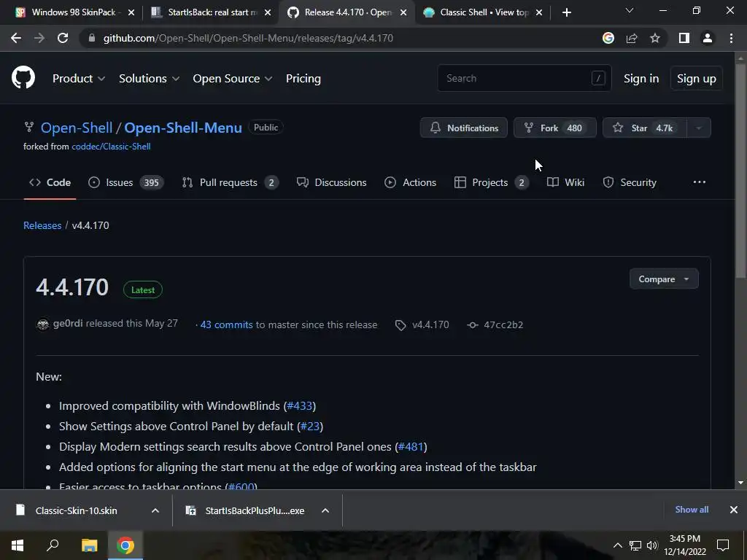Open the Security tab

pos(630,183)
